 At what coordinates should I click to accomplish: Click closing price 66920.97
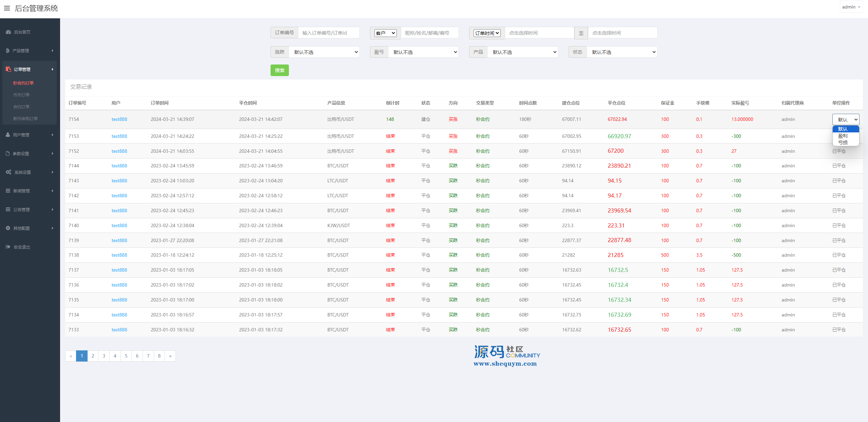click(620, 136)
